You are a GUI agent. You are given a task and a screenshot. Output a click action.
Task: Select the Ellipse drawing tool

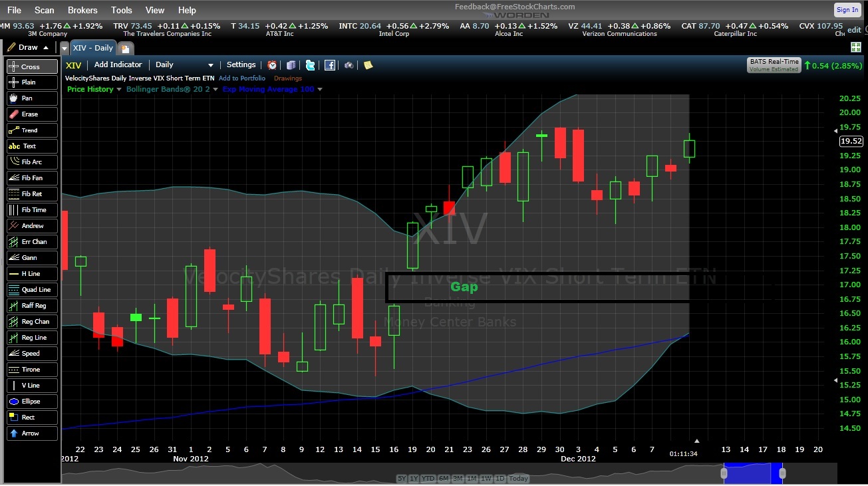coord(32,402)
